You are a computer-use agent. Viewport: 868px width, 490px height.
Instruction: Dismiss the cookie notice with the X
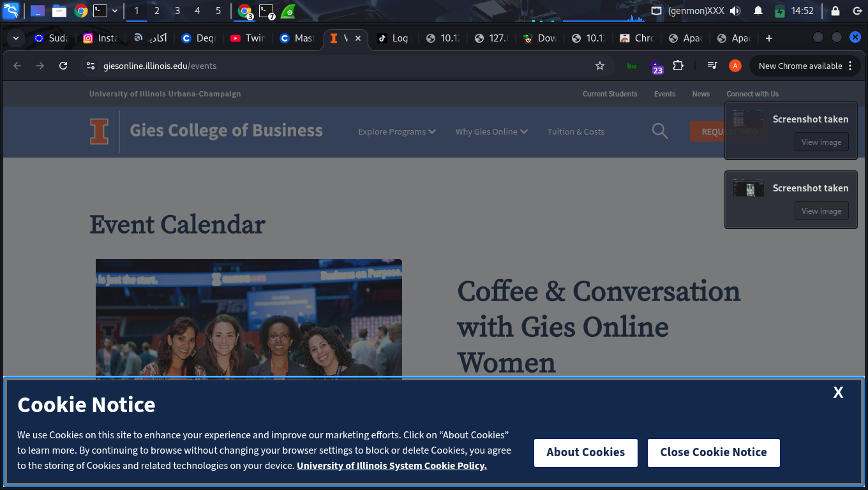tap(838, 393)
